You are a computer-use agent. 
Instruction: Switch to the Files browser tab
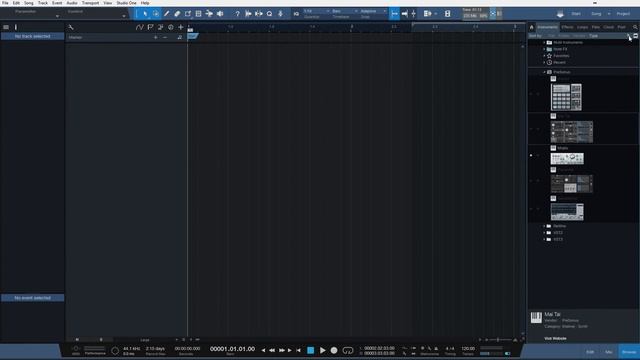tap(596, 27)
